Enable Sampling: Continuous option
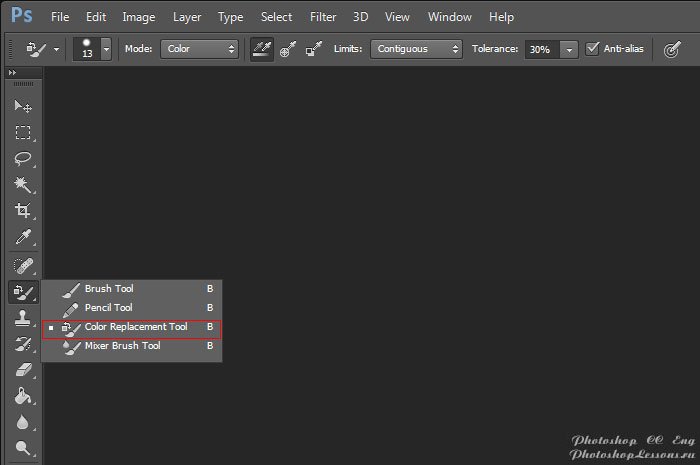This screenshot has width=700, height=465. (x=262, y=48)
